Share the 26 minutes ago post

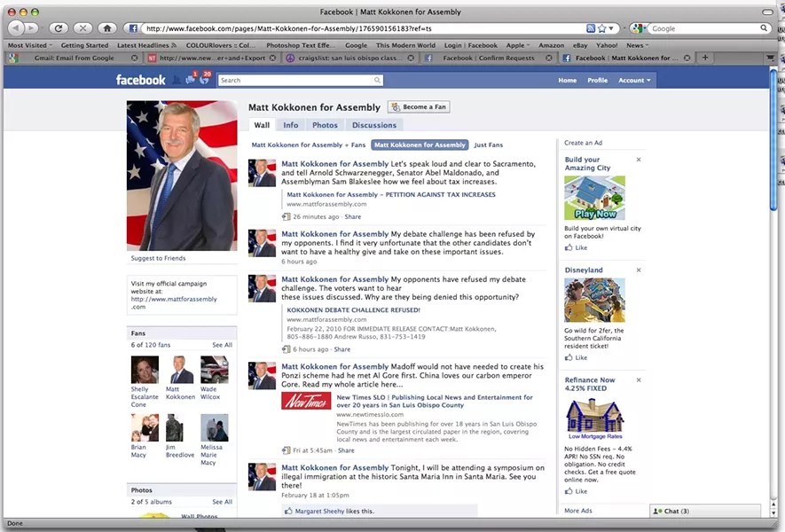pos(352,216)
